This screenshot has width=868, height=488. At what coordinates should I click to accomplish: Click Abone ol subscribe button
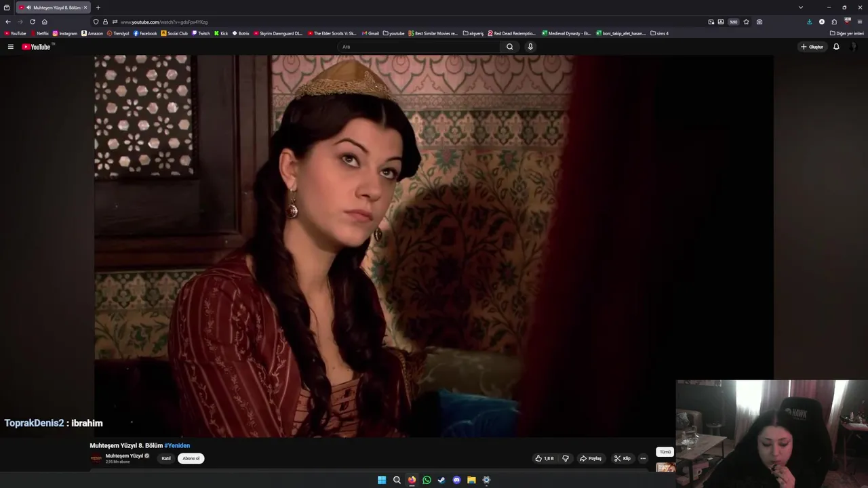pos(191,458)
